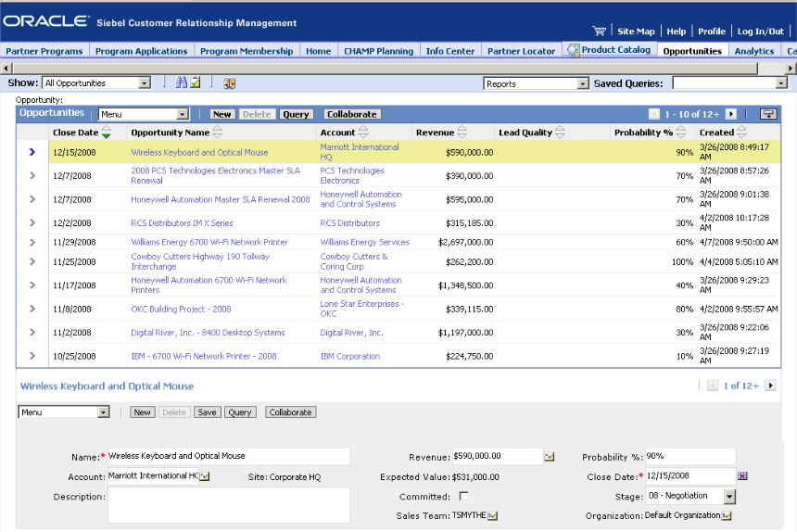Open the IBM Corporation account link
797x532 pixels.
[349, 357]
